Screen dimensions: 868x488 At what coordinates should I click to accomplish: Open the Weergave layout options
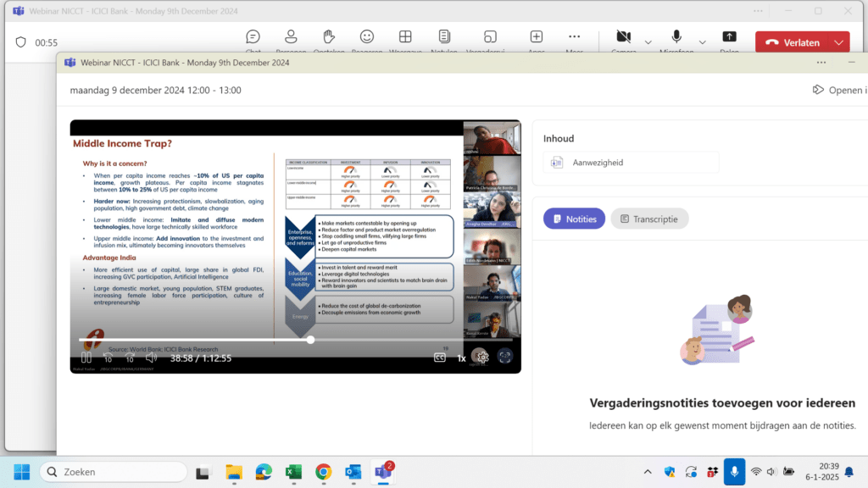coord(405,37)
